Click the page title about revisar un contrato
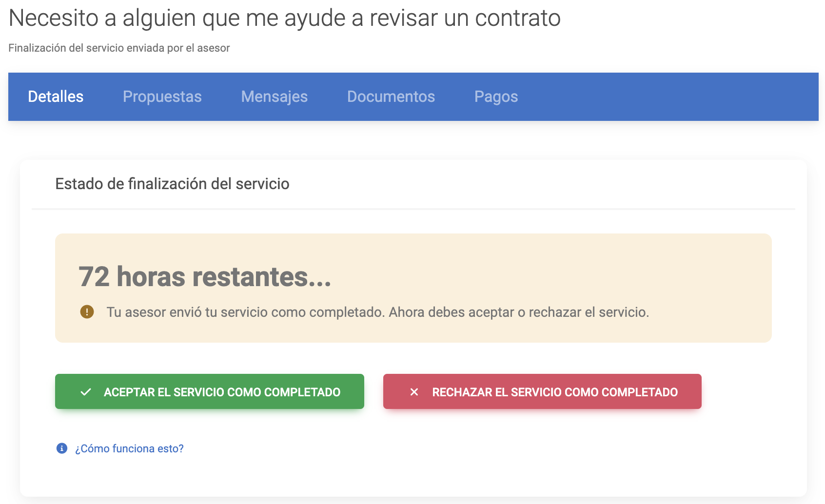 point(284,19)
